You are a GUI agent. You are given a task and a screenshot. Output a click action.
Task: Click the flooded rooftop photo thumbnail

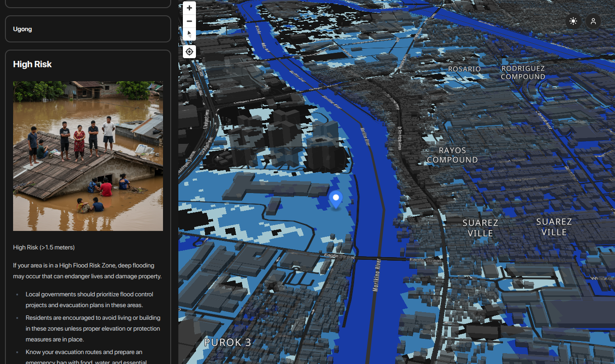click(x=88, y=156)
